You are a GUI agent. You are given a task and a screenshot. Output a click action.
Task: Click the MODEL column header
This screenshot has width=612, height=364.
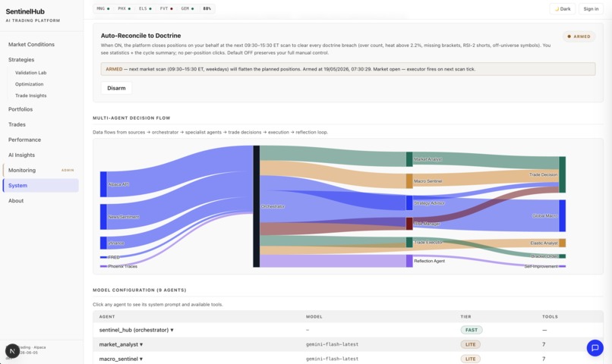coord(314,317)
